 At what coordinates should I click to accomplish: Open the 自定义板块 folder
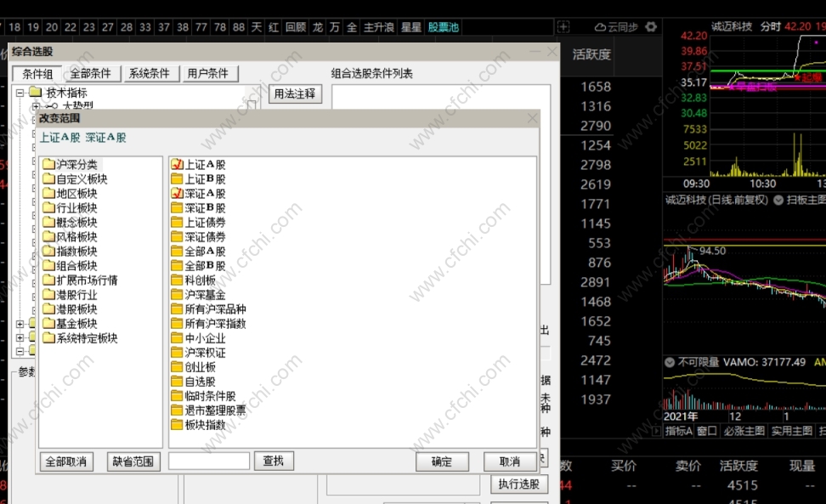point(75,179)
